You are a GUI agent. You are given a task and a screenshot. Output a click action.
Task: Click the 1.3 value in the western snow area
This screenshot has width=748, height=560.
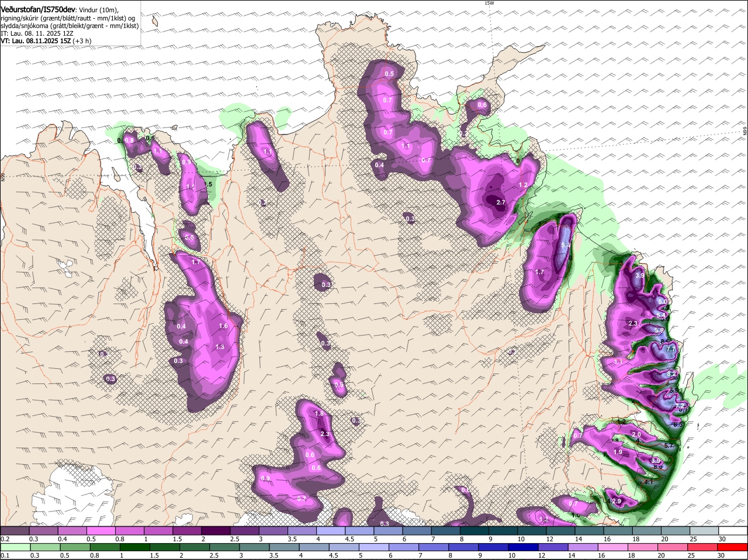(220, 347)
